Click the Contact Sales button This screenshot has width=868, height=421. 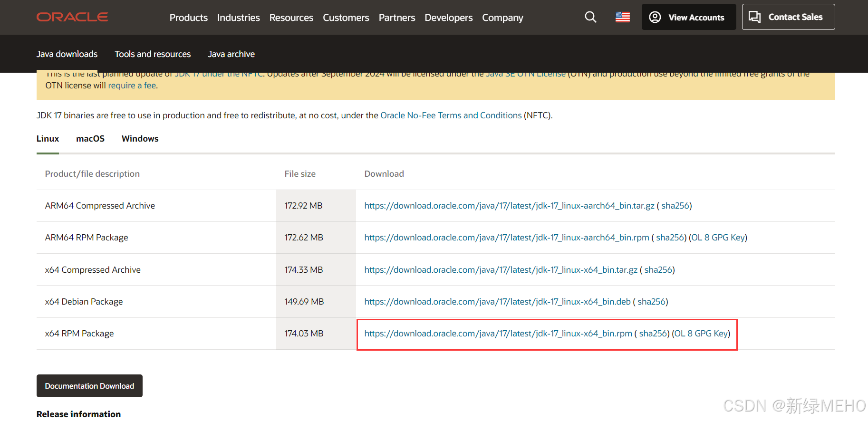pyautogui.click(x=788, y=17)
